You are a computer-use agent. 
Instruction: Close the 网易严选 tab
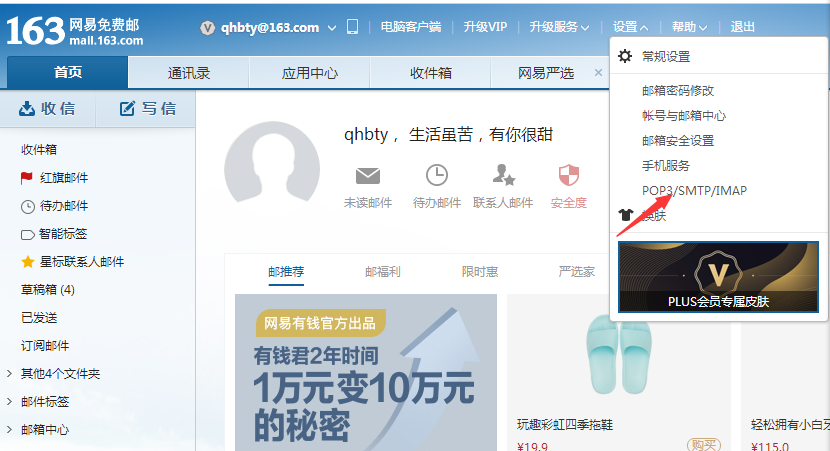(598, 73)
